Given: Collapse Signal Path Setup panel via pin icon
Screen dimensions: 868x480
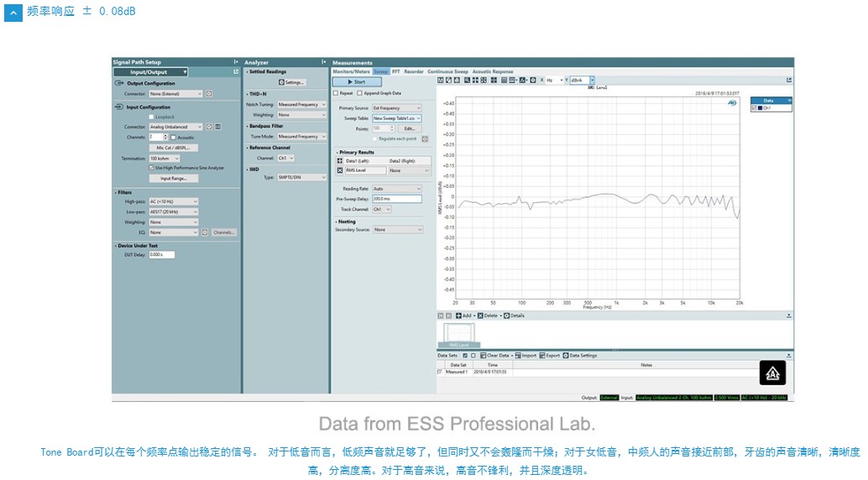Looking at the screenshot, I should click(236, 62).
